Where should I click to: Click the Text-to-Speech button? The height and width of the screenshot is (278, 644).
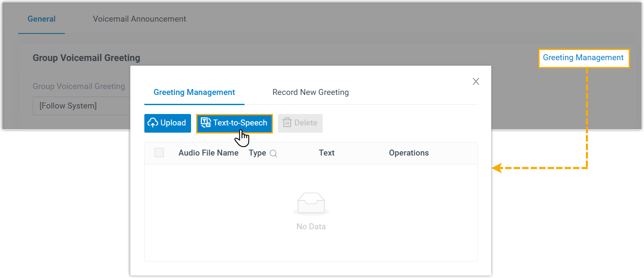pos(234,123)
